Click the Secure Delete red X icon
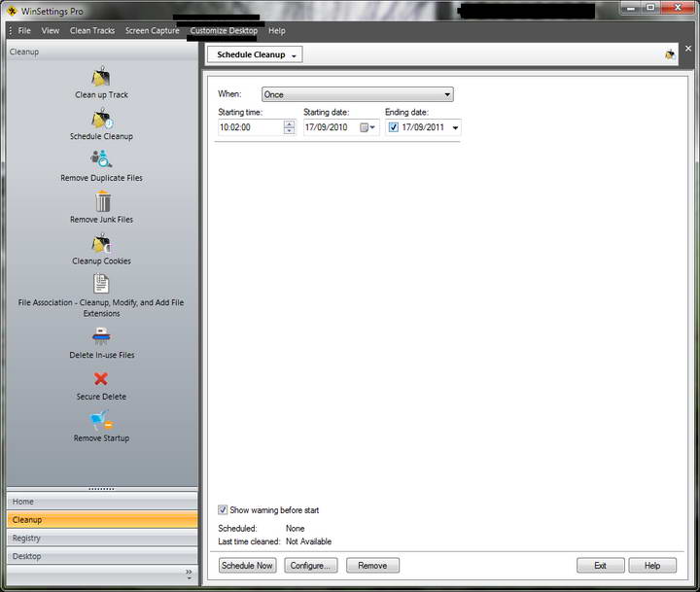 (101, 378)
